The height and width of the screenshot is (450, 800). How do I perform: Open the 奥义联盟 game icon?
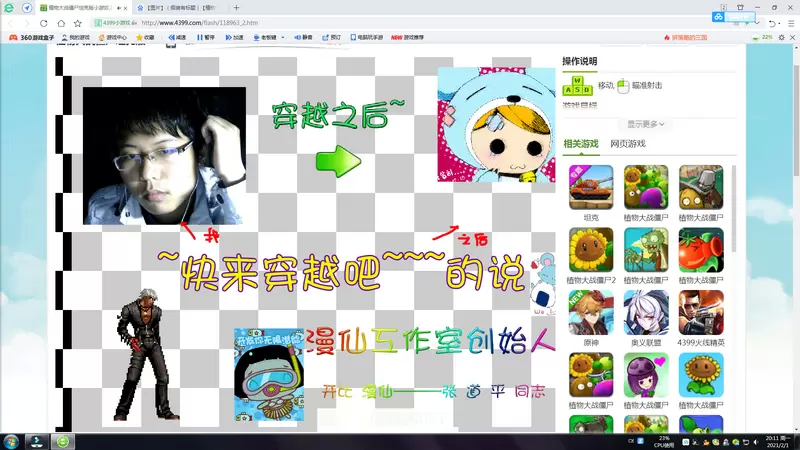pyautogui.click(x=646, y=312)
